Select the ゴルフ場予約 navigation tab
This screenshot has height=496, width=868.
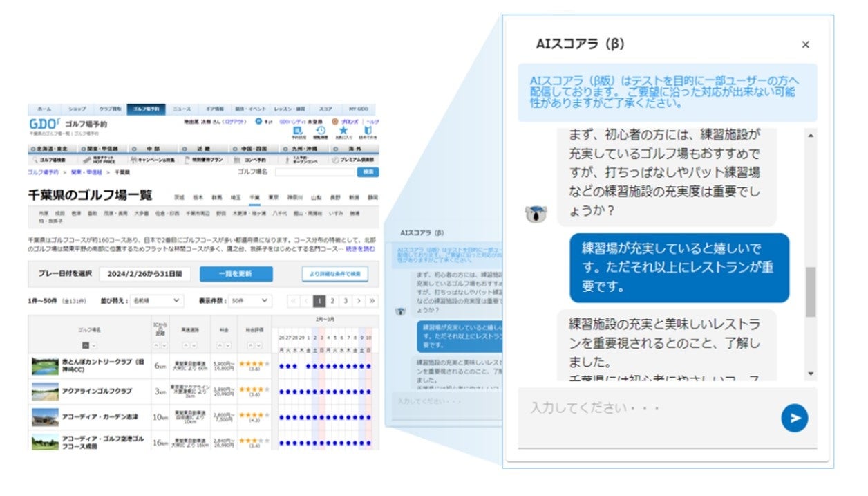click(x=146, y=109)
